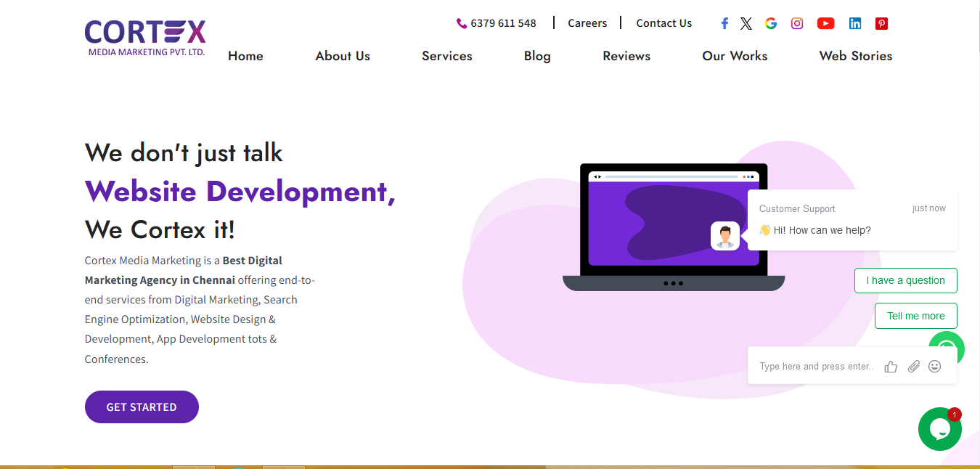This screenshot has width=980, height=469.
Task: Call the number 6379 611 548
Action: tap(503, 23)
